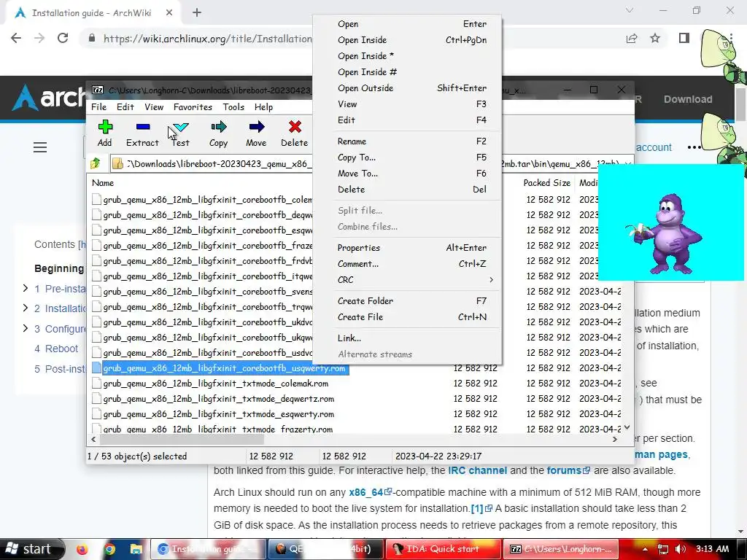Click the taskbar clock showing 3:13 AM

712,549
